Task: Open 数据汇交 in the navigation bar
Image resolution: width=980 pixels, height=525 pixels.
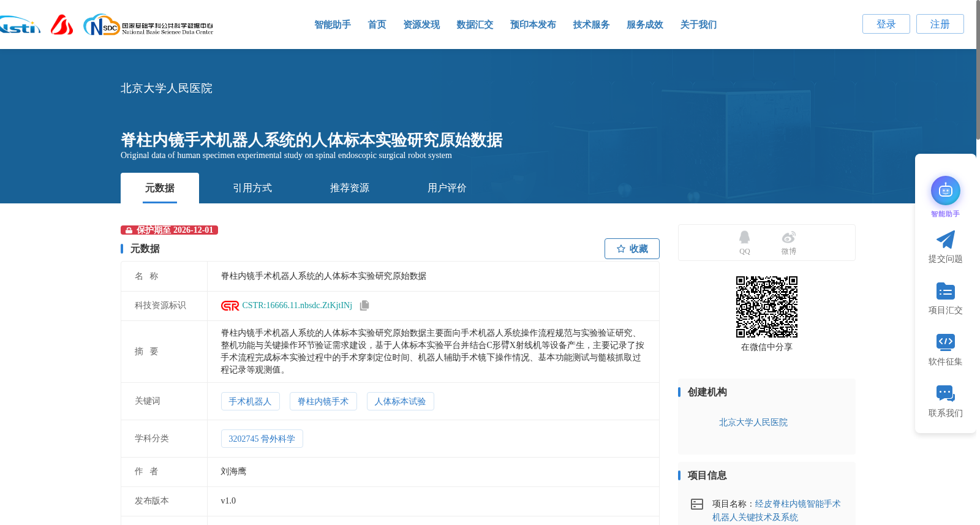Action: pos(475,25)
